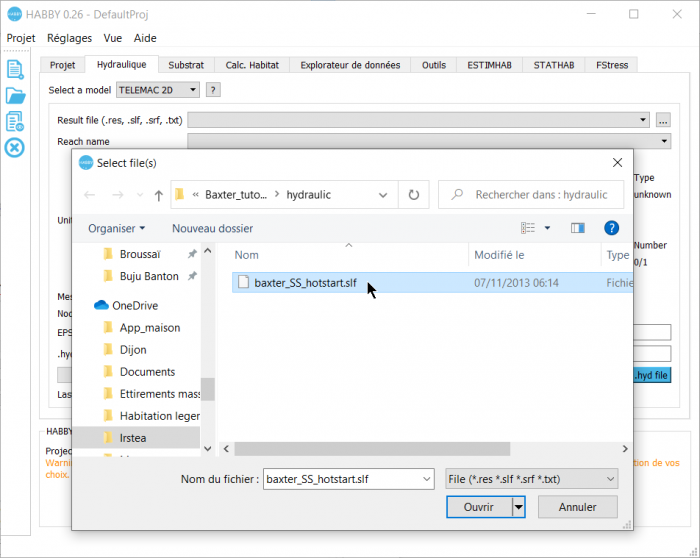Viewport: 700px width, 558px height.
Task: Click the navigation pane scroll down arrow
Action: coord(208,448)
